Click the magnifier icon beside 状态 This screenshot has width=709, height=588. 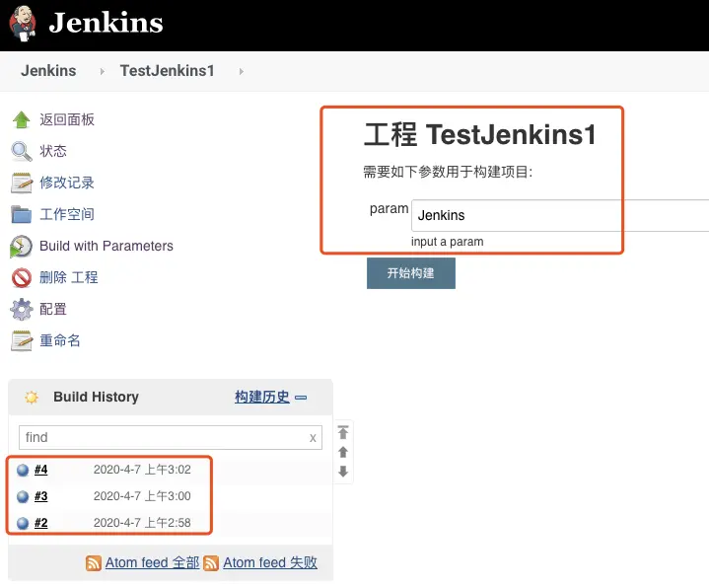click(22, 151)
